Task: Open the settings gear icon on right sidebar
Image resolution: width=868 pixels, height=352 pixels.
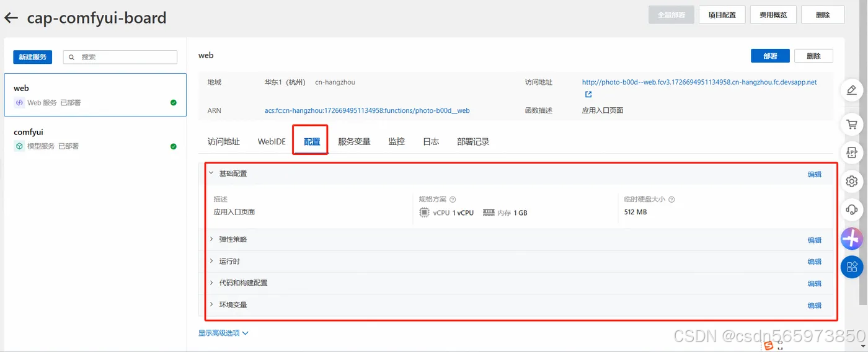Action: click(851, 181)
